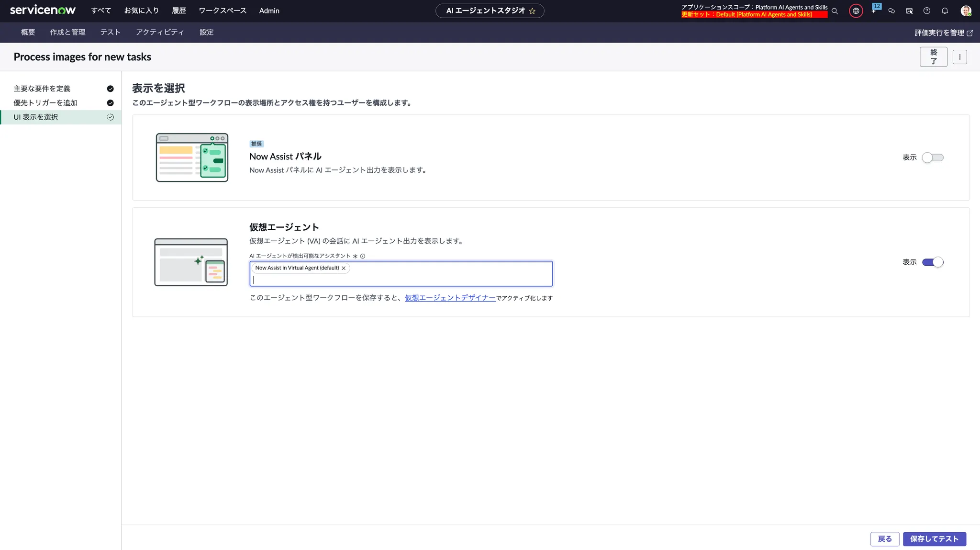Open the notifications bell

[x=945, y=11]
